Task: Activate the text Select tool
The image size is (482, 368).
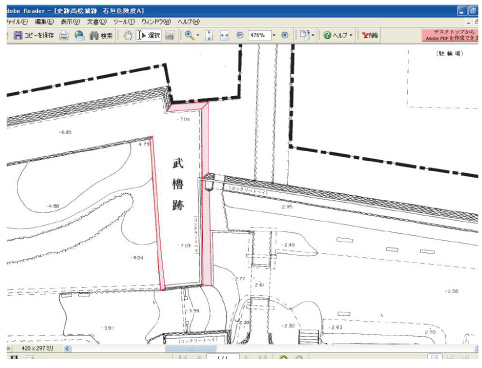Action: (149, 35)
